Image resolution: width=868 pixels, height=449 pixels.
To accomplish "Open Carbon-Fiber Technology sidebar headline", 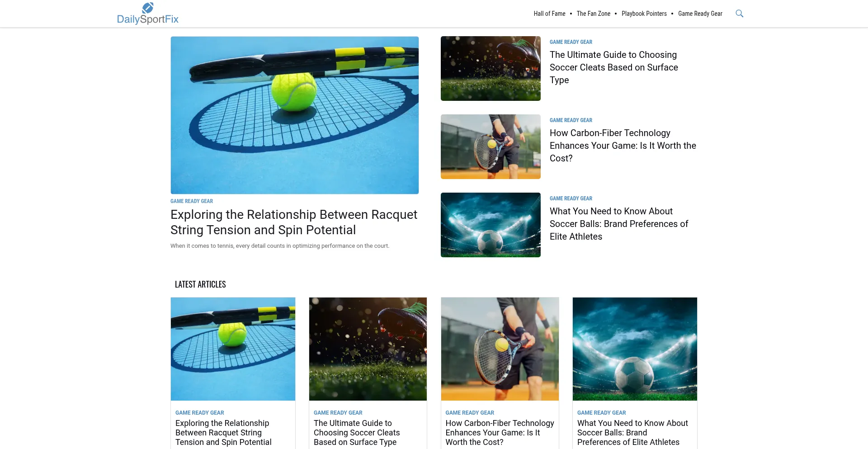I will click(x=623, y=146).
